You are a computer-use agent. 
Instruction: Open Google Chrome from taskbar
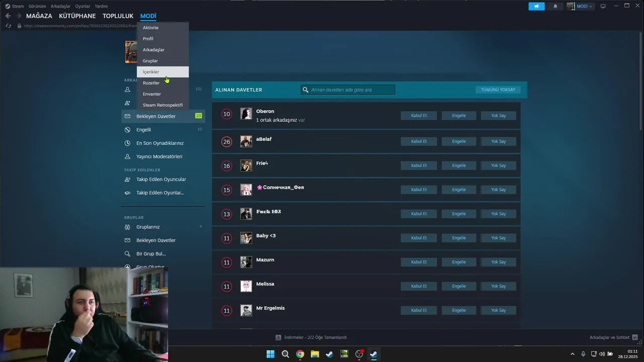(x=300, y=354)
